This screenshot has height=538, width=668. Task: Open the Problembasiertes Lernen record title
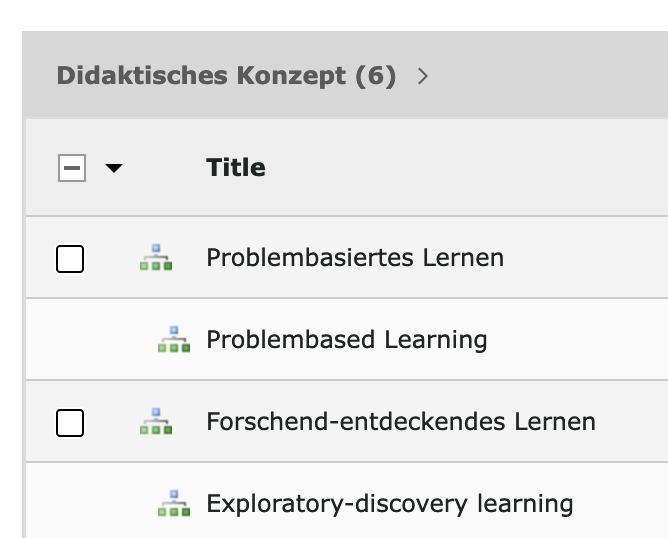[355, 257]
